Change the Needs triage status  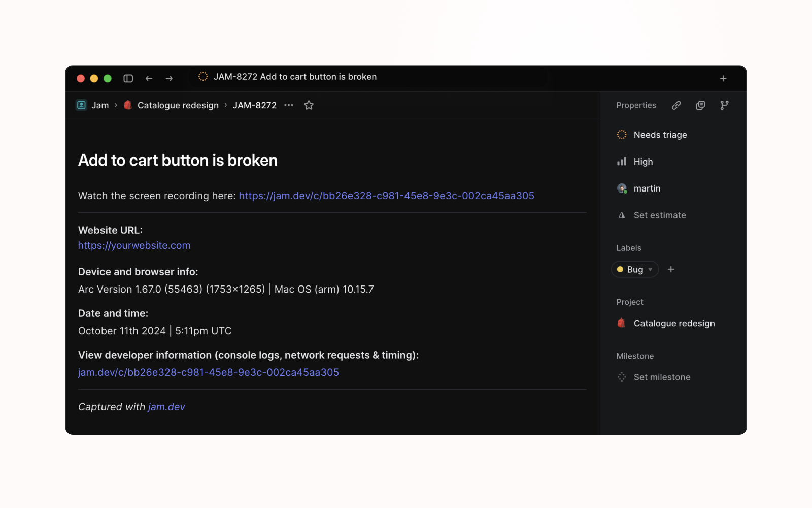(660, 135)
